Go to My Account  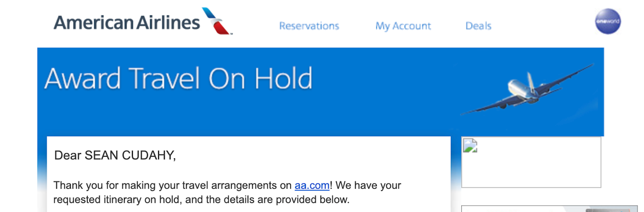point(403,26)
